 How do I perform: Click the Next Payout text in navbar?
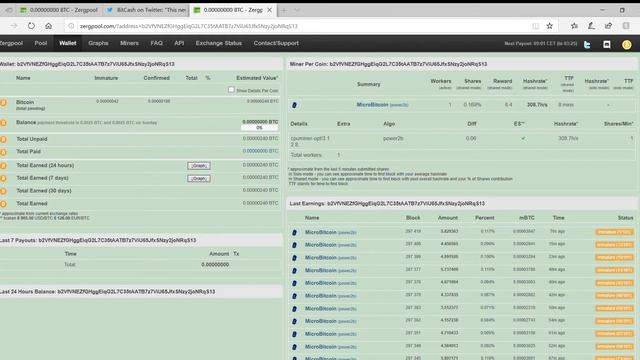540,43
